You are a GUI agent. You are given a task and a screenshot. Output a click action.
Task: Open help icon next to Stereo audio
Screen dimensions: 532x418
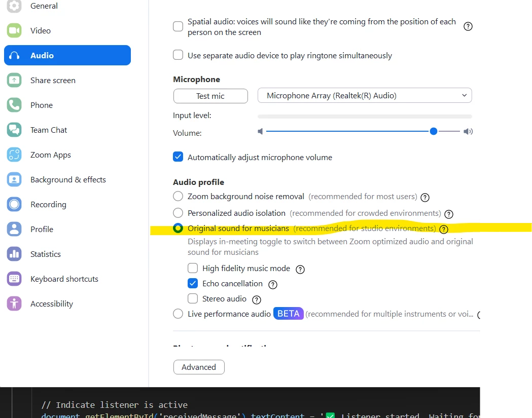pos(257,299)
